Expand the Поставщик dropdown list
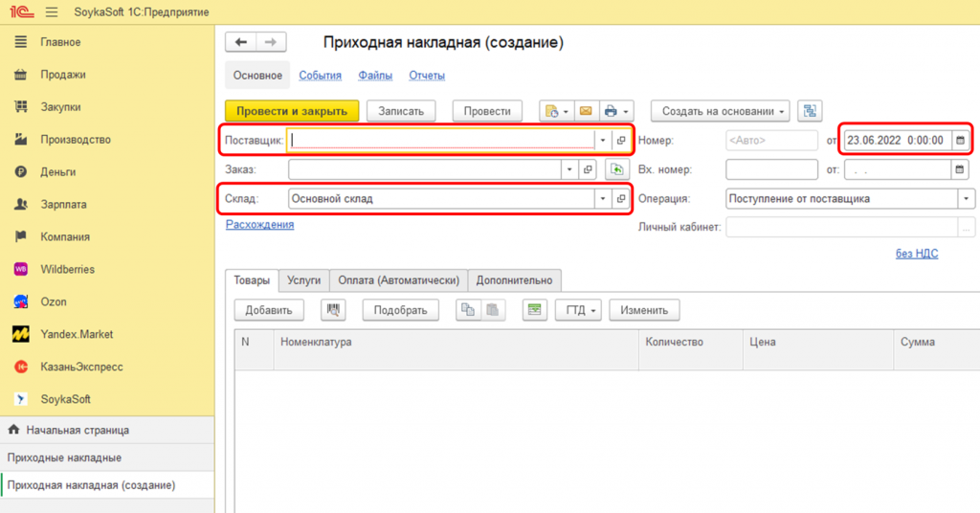The image size is (980, 513). coord(603,141)
